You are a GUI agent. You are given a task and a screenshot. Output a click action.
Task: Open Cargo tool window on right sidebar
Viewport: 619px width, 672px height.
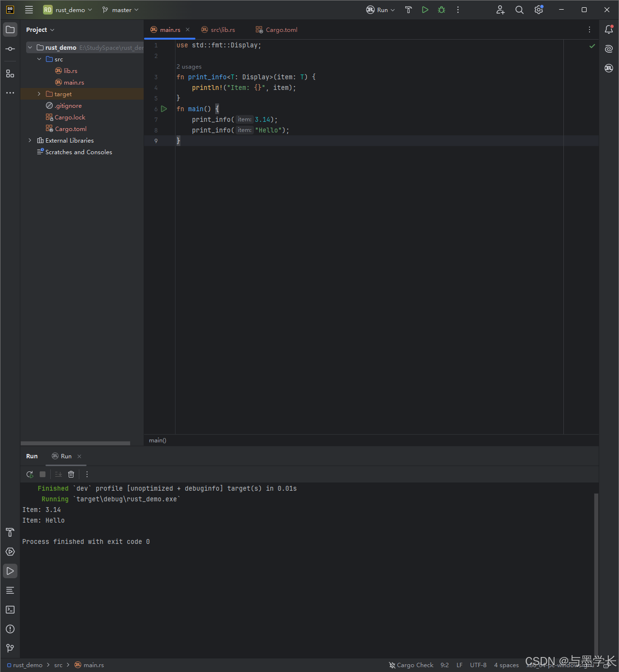pyautogui.click(x=609, y=68)
